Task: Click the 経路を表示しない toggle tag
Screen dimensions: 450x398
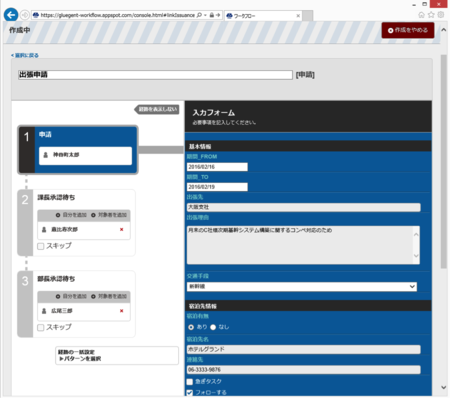Action: coord(157,109)
